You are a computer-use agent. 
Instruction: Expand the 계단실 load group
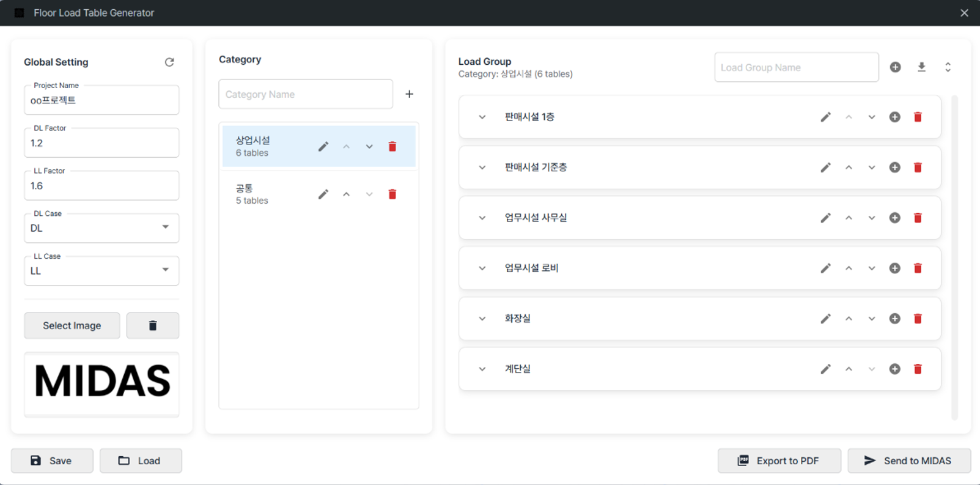[x=482, y=369]
